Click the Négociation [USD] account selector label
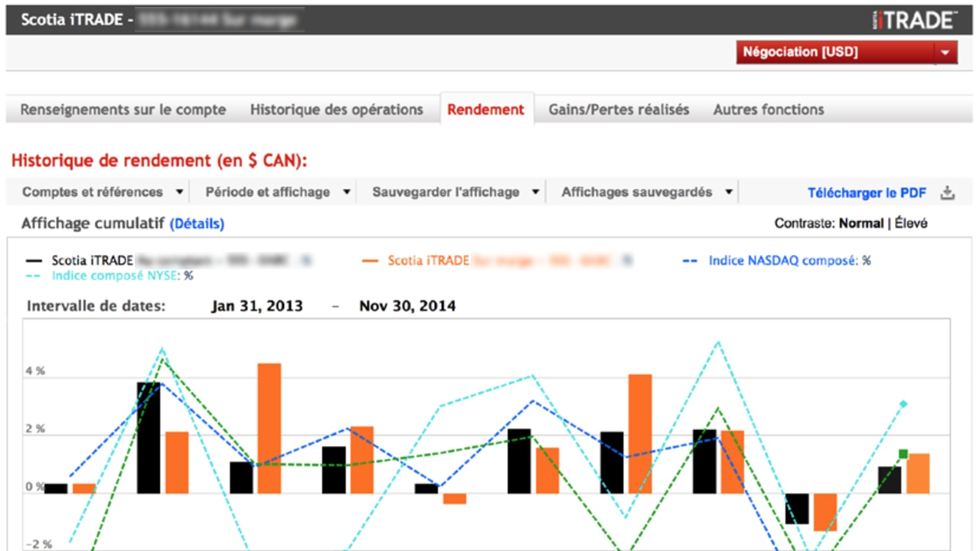980x551 pixels. click(800, 52)
